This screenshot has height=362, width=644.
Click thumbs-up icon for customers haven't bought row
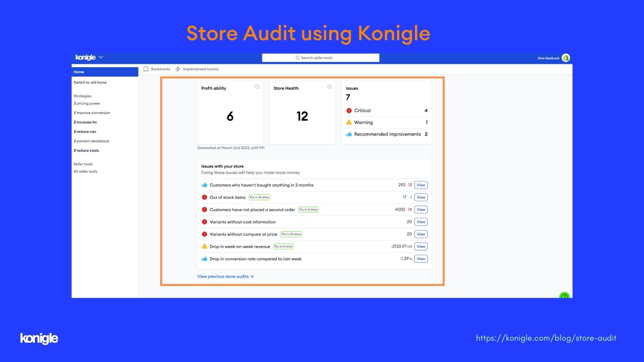[x=204, y=185]
